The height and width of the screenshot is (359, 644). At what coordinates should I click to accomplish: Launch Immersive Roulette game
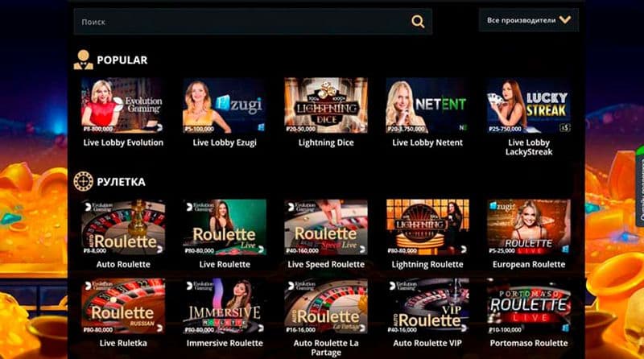(225, 306)
